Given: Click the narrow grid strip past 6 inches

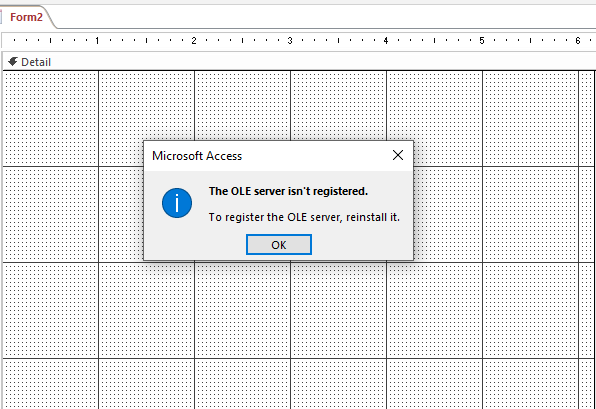Looking at the screenshot, I should 586,118.
